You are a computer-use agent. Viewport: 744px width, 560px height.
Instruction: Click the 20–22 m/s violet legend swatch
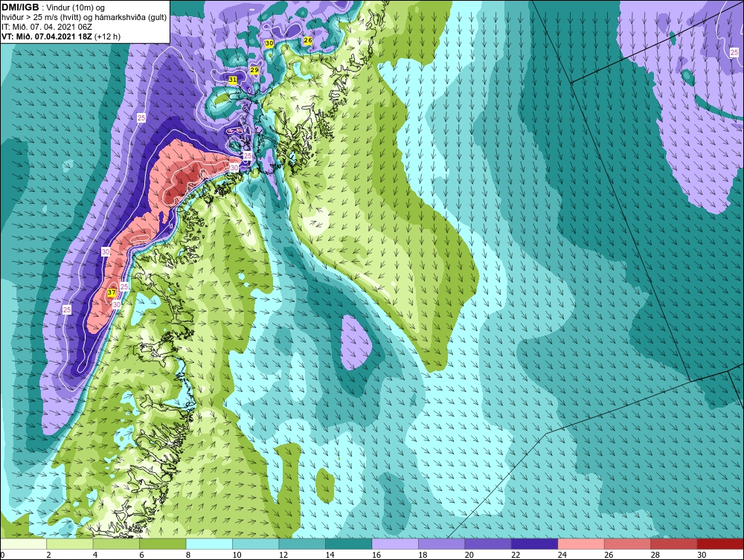[488, 544]
